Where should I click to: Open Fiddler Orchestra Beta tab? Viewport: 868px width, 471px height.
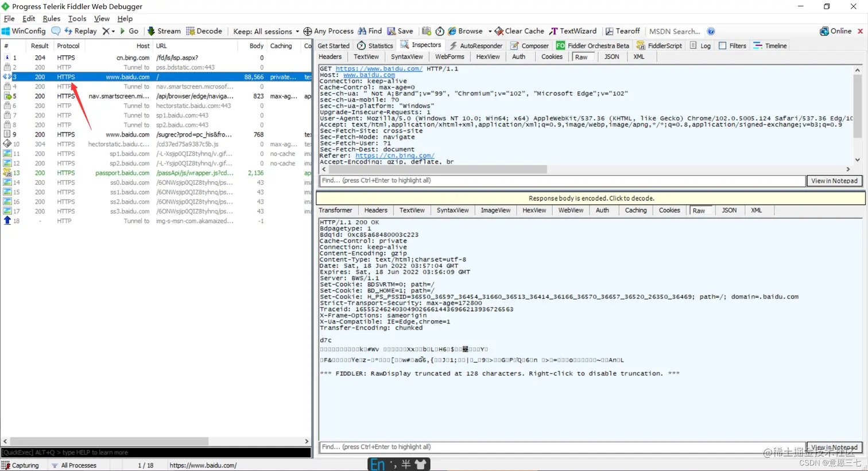[592, 45]
